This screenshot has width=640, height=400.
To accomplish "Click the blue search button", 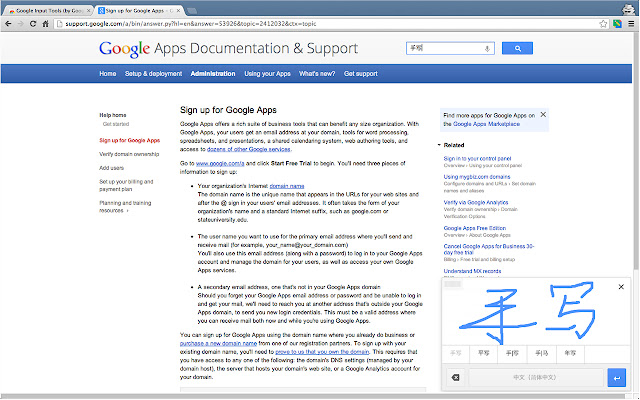I will pos(516,48).
